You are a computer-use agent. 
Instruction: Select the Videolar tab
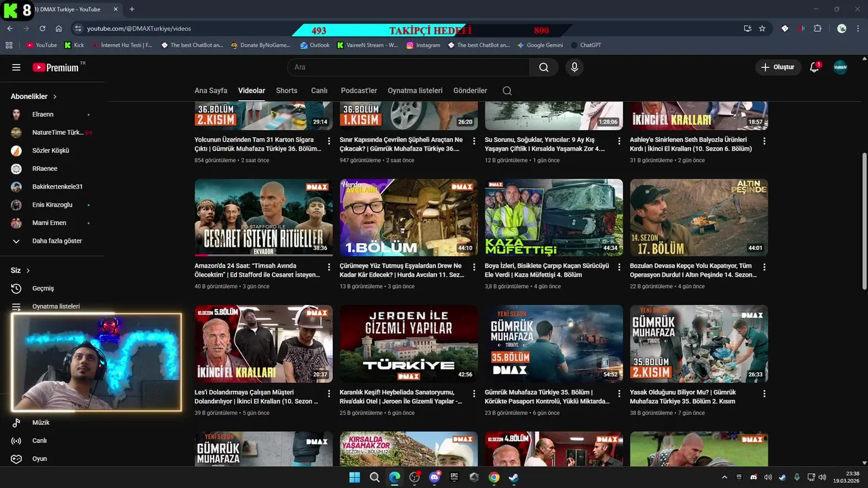[x=252, y=91]
